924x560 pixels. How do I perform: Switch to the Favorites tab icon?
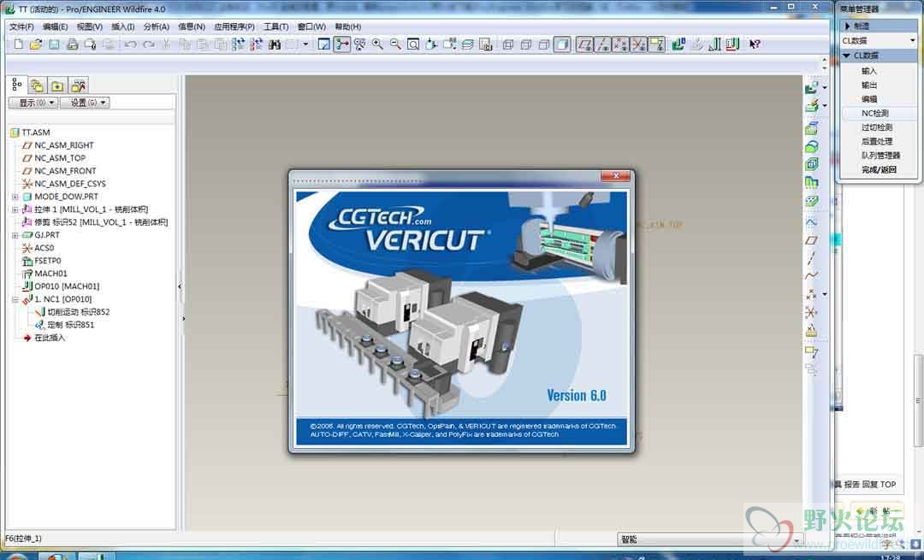(57, 86)
